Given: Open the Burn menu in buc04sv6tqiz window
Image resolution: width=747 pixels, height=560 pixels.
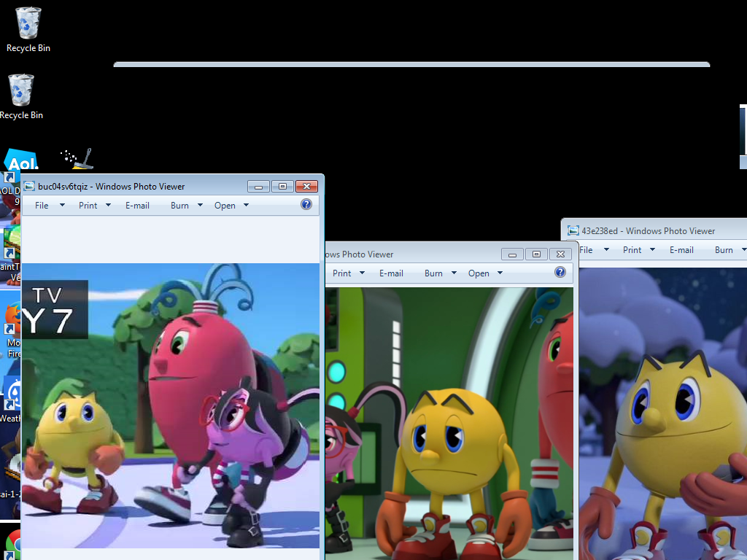Looking at the screenshot, I should pos(179,205).
